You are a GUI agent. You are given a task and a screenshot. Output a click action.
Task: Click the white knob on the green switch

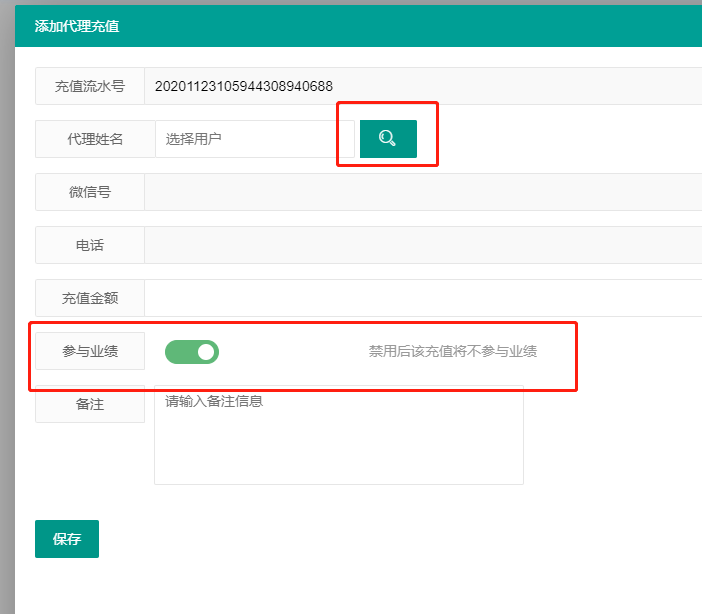[206, 351]
